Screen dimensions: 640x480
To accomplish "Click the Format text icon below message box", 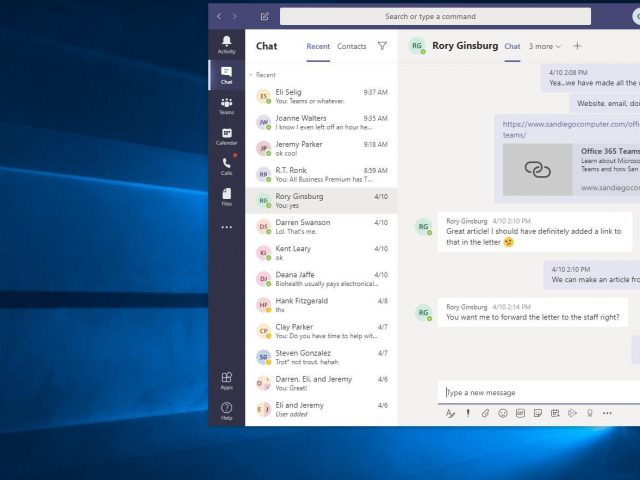I will tap(450, 413).
